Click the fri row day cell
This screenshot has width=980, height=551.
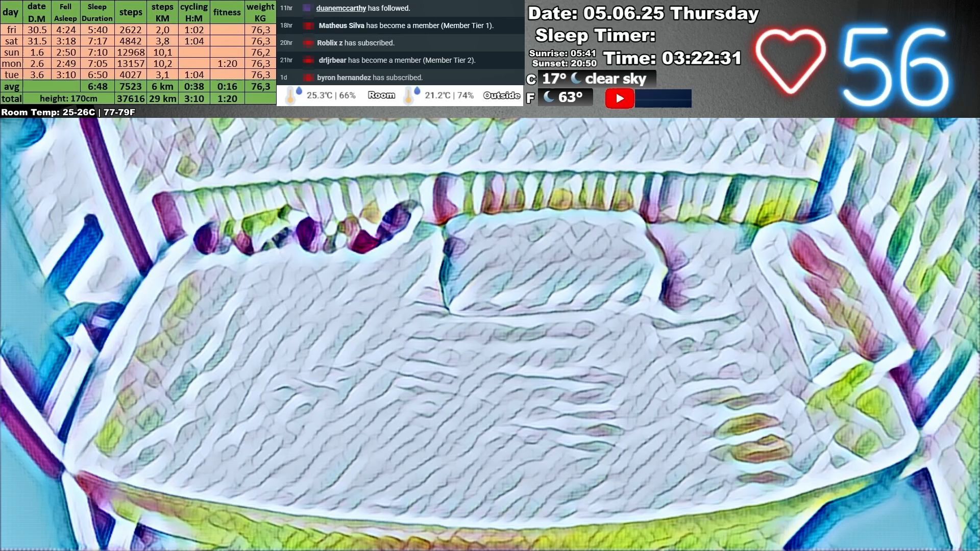11,30
